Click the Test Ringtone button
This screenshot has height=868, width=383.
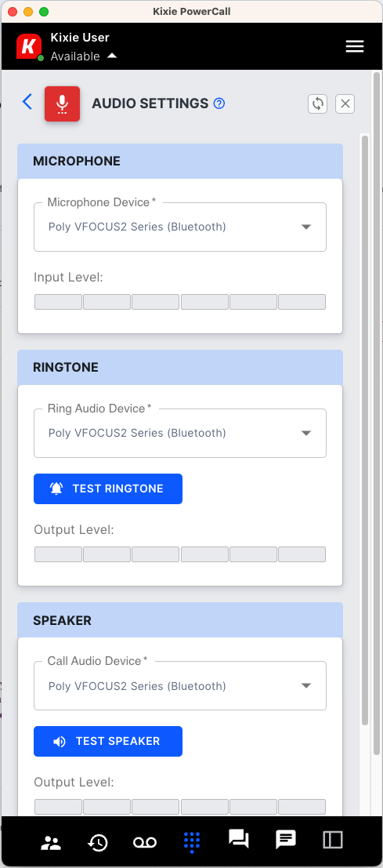pos(108,488)
